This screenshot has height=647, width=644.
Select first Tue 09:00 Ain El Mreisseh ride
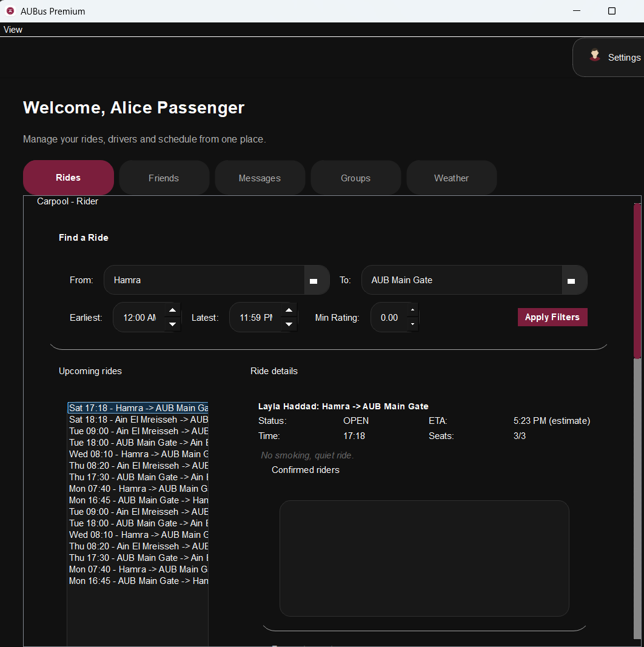(x=138, y=431)
